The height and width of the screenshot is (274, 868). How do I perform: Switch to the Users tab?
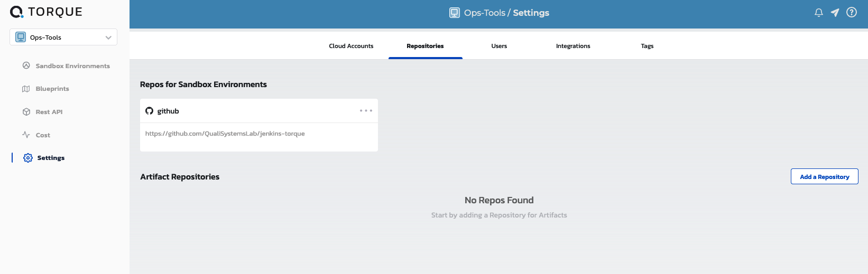[499, 46]
